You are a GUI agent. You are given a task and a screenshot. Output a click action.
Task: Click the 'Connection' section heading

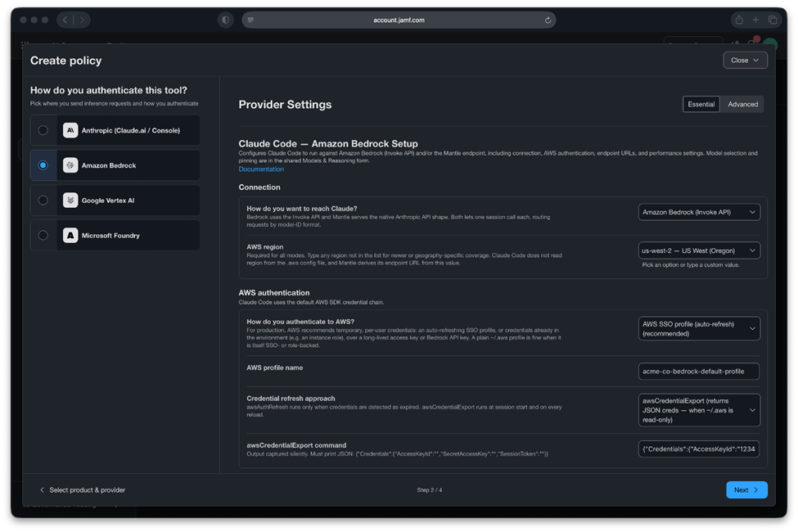(x=259, y=187)
